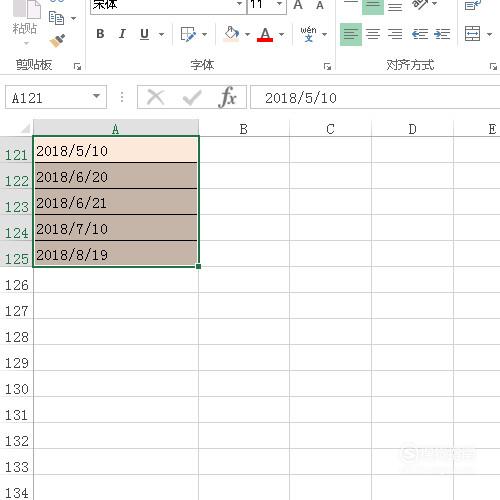Toggle Italic formatting
The width and height of the screenshot is (500, 500).
click(x=122, y=34)
